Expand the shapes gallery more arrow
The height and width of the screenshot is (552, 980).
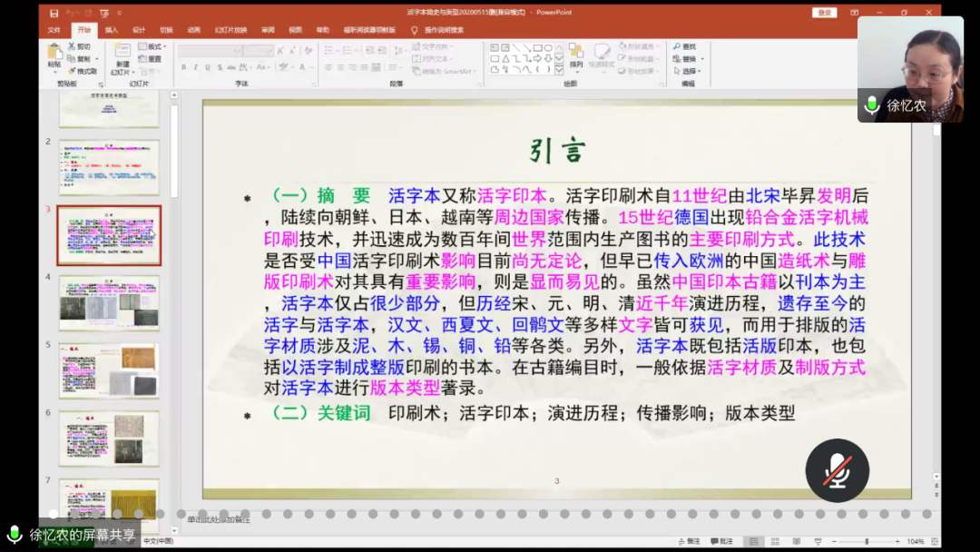559,70
